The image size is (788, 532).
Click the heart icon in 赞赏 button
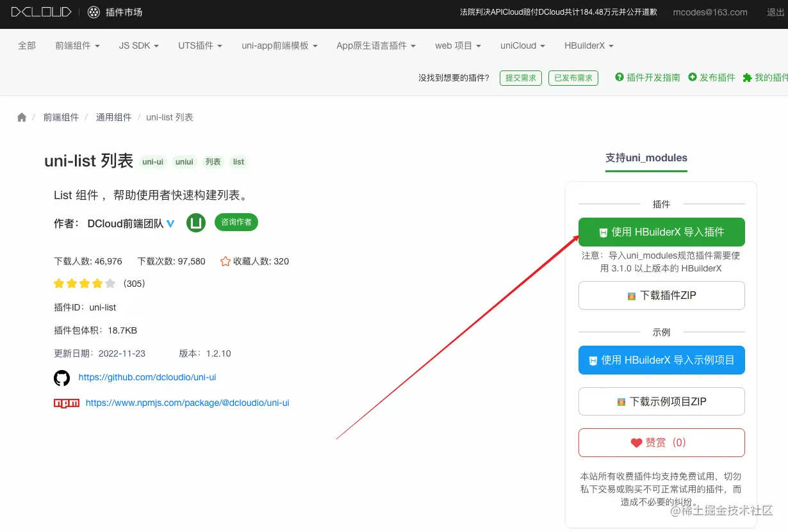click(x=636, y=443)
